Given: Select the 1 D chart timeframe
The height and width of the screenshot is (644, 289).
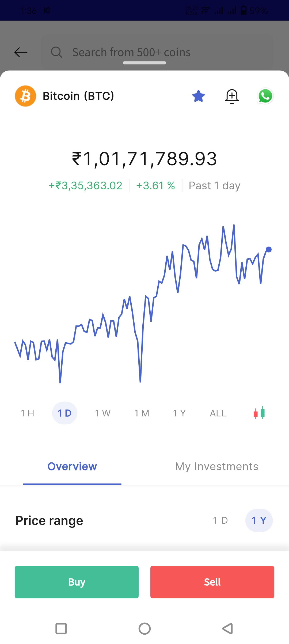Looking at the screenshot, I should coord(64,413).
